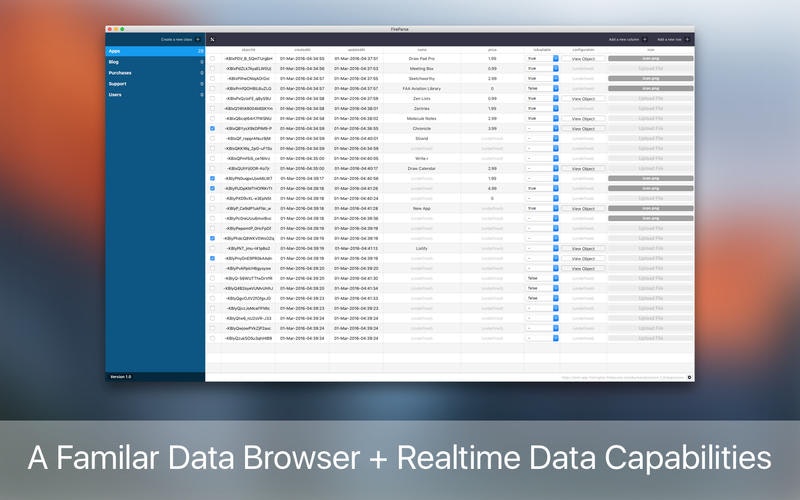Click the name column header

point(422,50)
